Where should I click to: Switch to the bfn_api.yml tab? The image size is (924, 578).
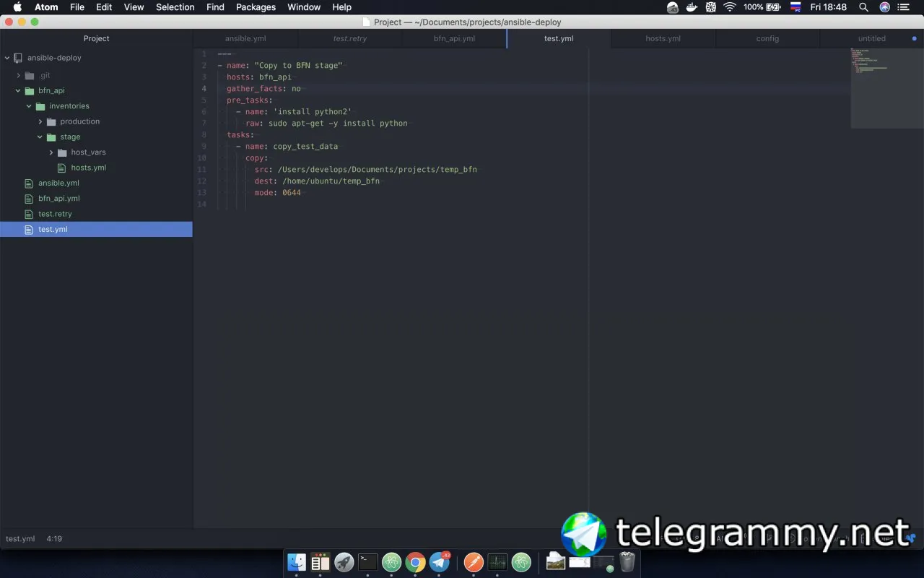(454, 38)
